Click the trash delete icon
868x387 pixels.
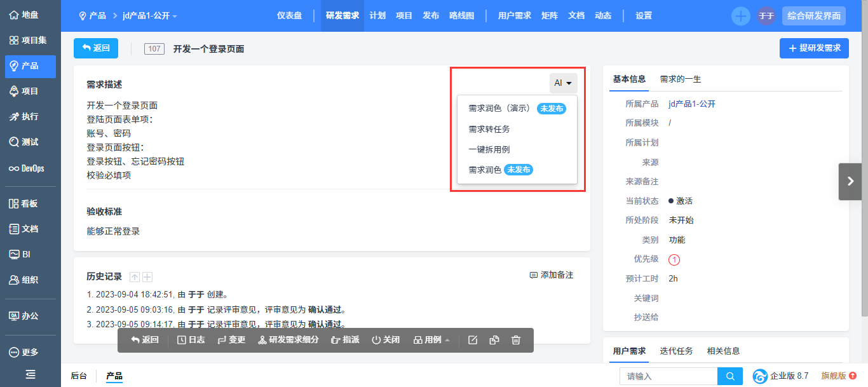[516, 340]
